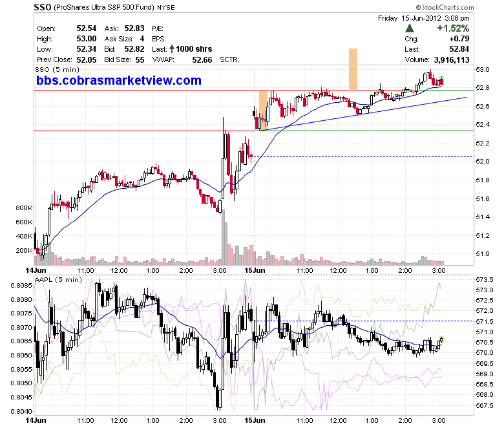The image size is (504, 426).
Task: Click the 15Jun date label on SSO chart
Action: coord(255,270)
